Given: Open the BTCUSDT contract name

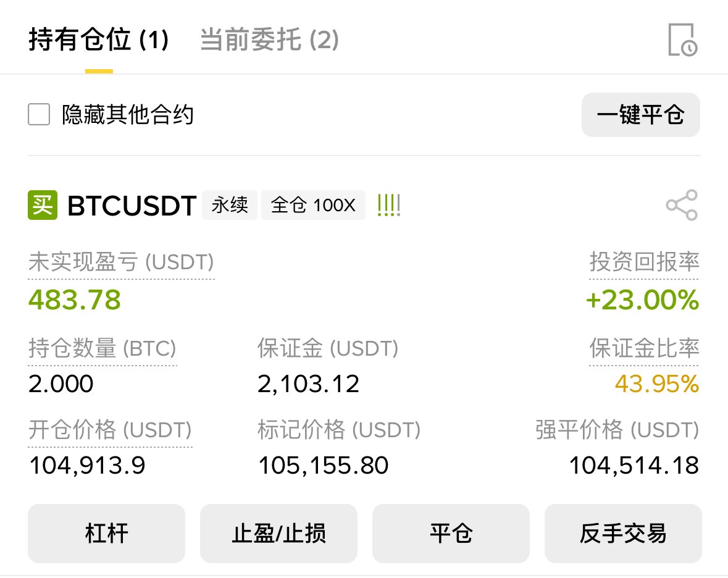Looking at the screenshot, I should [132, 205].
